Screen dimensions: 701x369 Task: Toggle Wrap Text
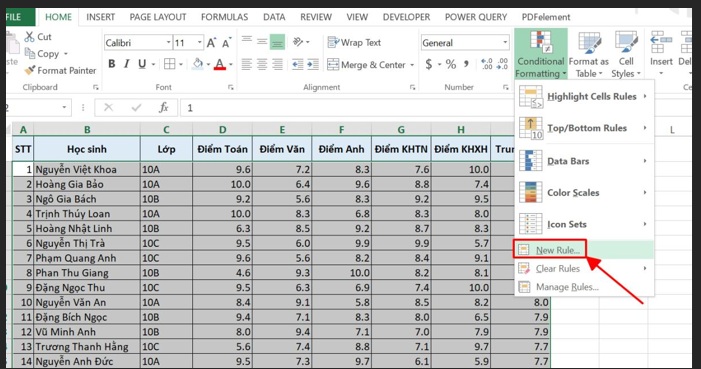pos(354,42)
